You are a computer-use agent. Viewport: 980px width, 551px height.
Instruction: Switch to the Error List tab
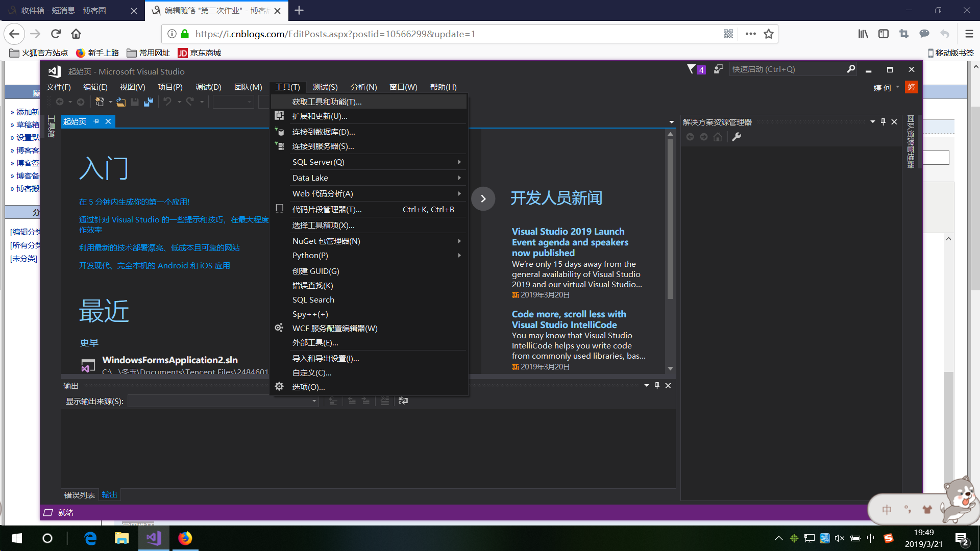[x=80, y=495]
